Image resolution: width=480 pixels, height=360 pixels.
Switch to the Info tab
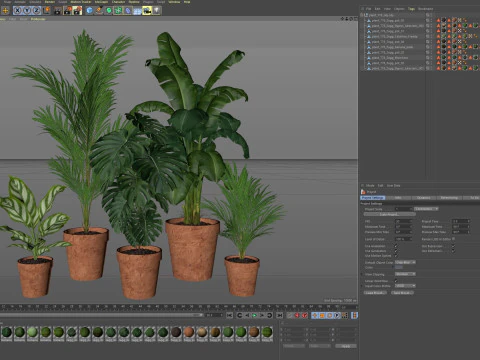click(398, 198)
